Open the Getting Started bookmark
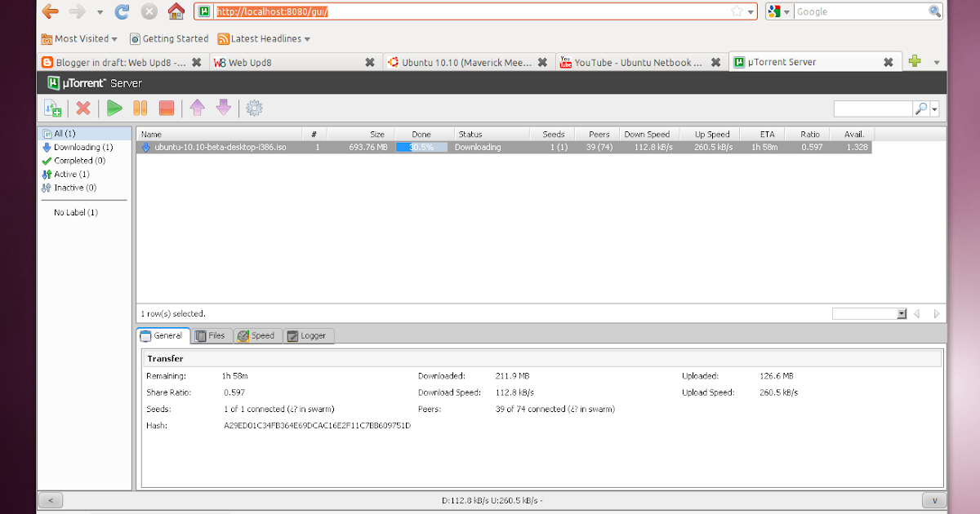The height and width of the screenshot is (514, 980). [x=169, y=38]
